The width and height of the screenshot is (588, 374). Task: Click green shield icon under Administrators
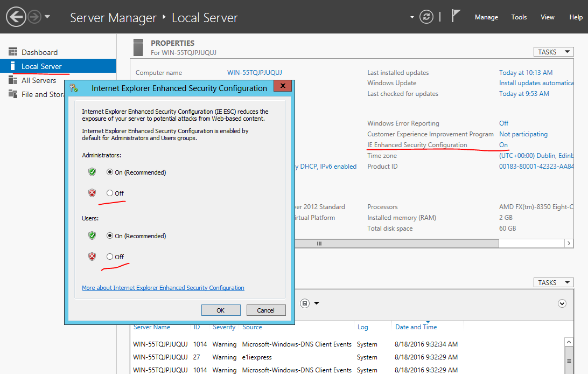click(x=92, y=172)
